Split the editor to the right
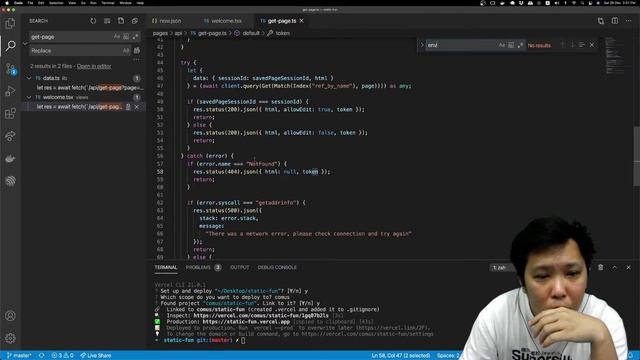The image size is (640, 360). click(615, 21)
